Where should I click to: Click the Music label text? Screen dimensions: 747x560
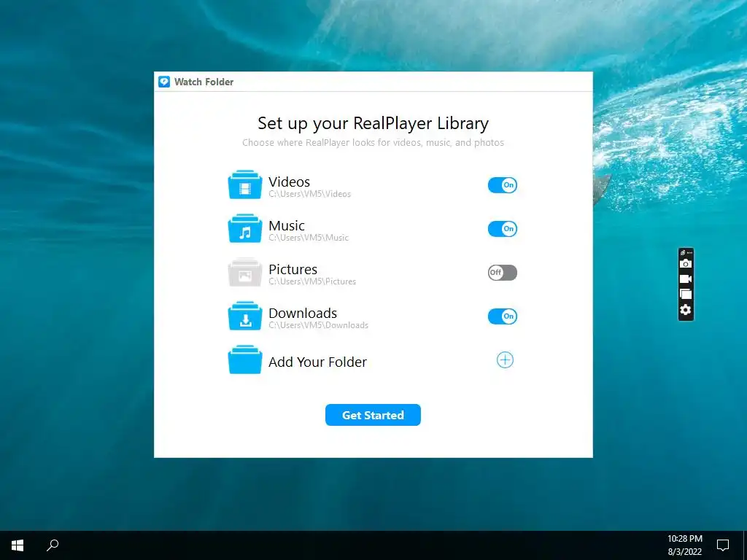286,225
